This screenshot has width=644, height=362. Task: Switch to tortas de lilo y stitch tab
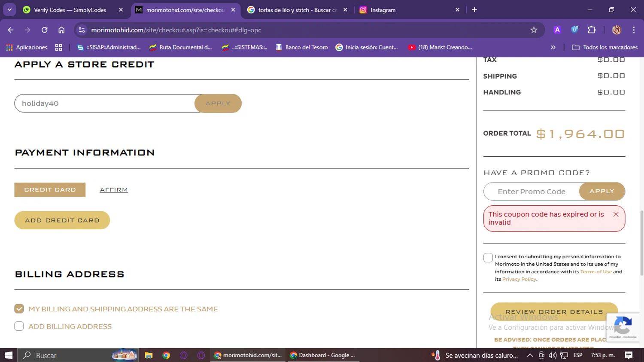click(297, 10)
